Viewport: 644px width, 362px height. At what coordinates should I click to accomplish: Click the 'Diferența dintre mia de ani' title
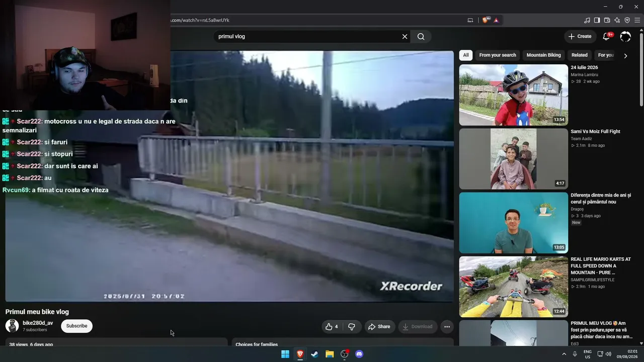click(601, 199)
